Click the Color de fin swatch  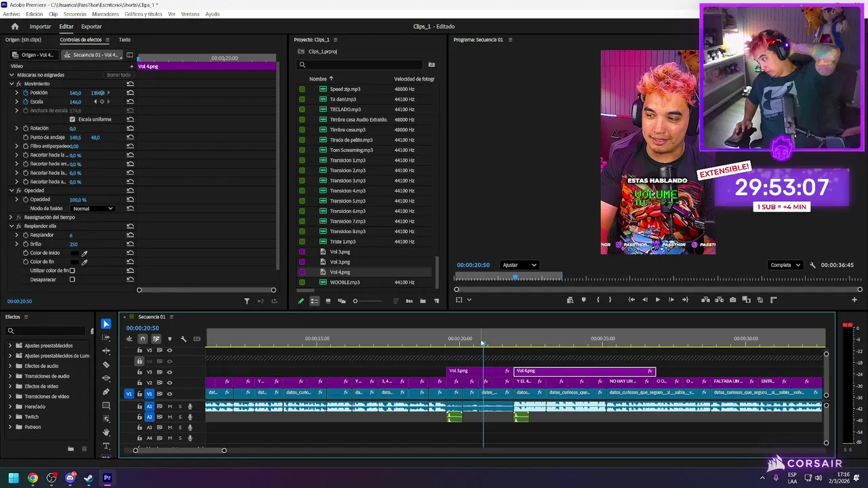(x=75, y=262)
